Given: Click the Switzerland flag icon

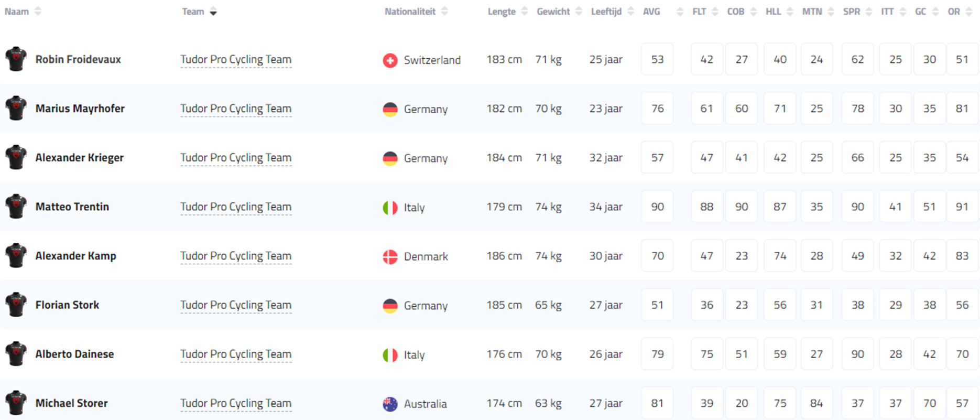Looking at the screenshot, I should (x=390, y=60).
